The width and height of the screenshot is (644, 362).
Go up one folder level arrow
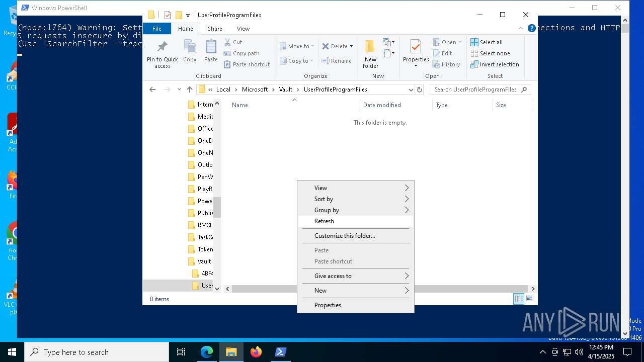tap(189, 89)
